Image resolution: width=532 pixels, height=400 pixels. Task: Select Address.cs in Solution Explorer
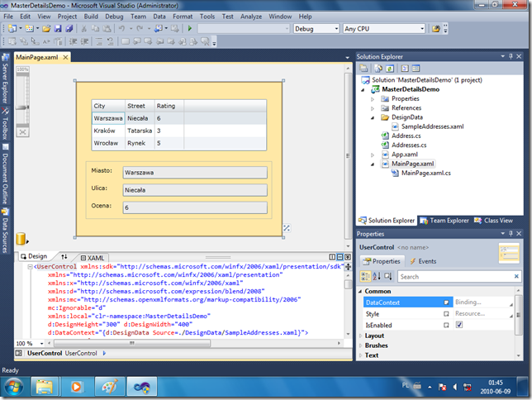(406, 136)
